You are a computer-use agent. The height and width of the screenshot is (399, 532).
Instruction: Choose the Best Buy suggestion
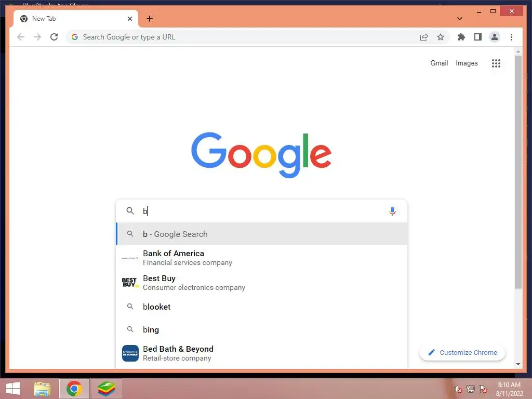pyautogui.click(x=262, y=283)
